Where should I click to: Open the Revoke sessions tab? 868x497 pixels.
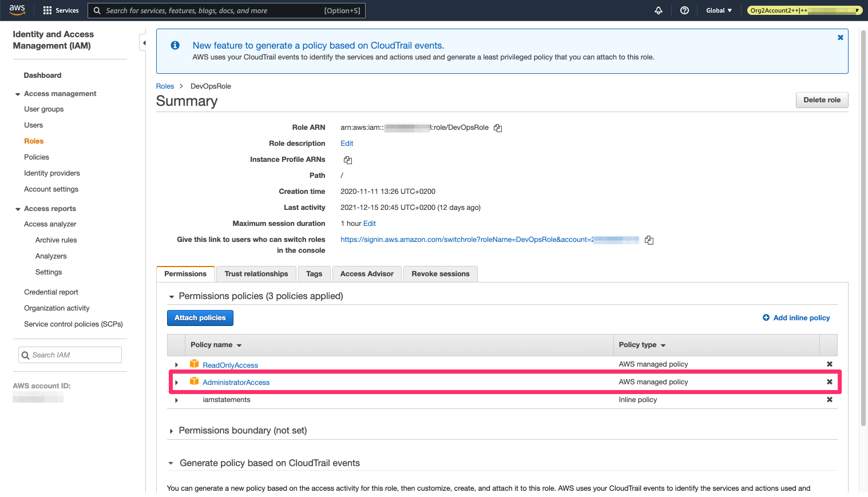441,274
